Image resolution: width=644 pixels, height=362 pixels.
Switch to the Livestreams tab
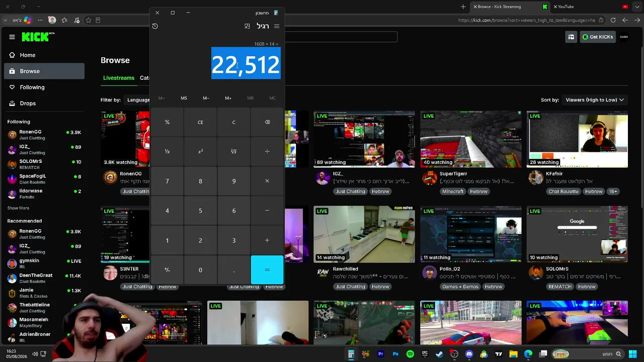pyautogui.click(x=119, y=78)
